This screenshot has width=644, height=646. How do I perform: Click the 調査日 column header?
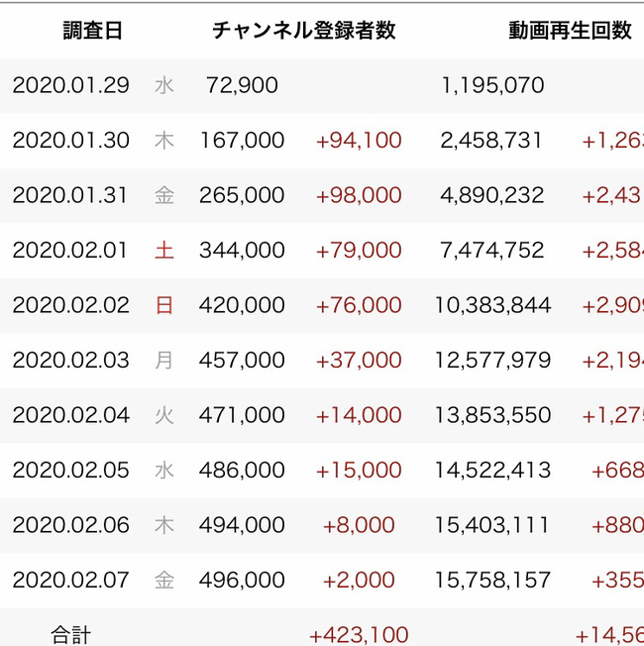point(93,31)
